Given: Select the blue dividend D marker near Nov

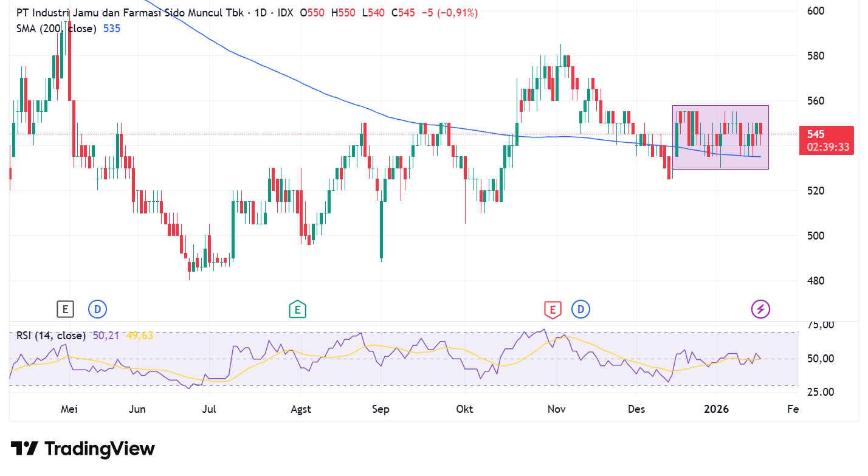Looking at the screenshot, I should click(x=581, y=309).
